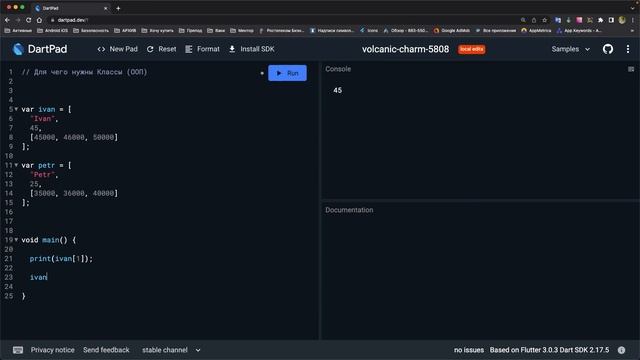
Task: Click the green download extension icon
Action: (x=569, y=20)
